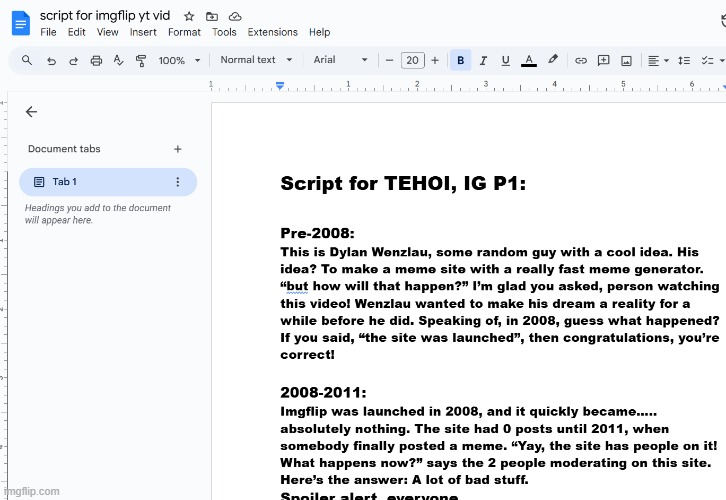This screenshot has height=500, width=726.
Task: Click the '2008-2011:' heading text
Action: pos(323,393)
